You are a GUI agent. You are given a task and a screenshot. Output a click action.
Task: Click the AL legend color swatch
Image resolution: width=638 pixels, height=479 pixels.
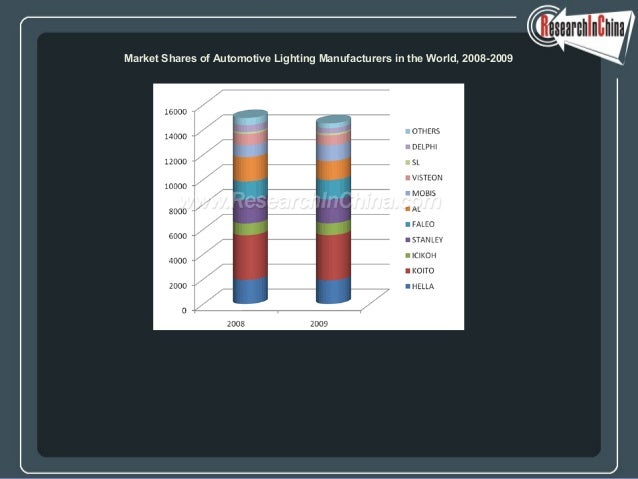[x=408, y=209]
